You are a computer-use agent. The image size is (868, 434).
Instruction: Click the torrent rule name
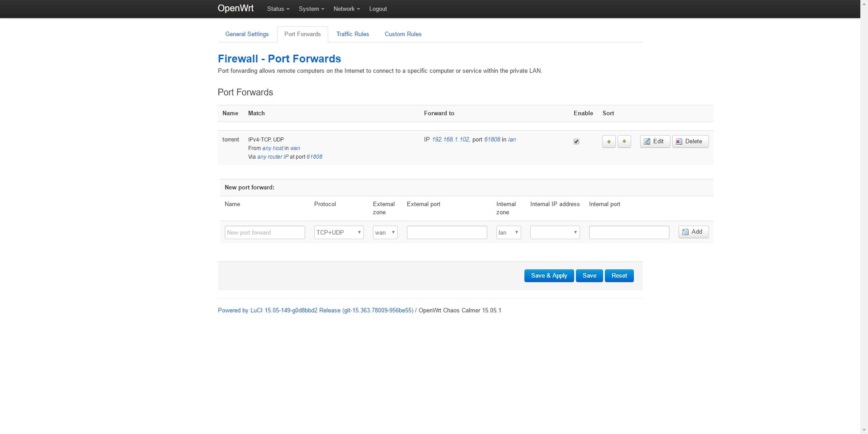tap(231, 140)
